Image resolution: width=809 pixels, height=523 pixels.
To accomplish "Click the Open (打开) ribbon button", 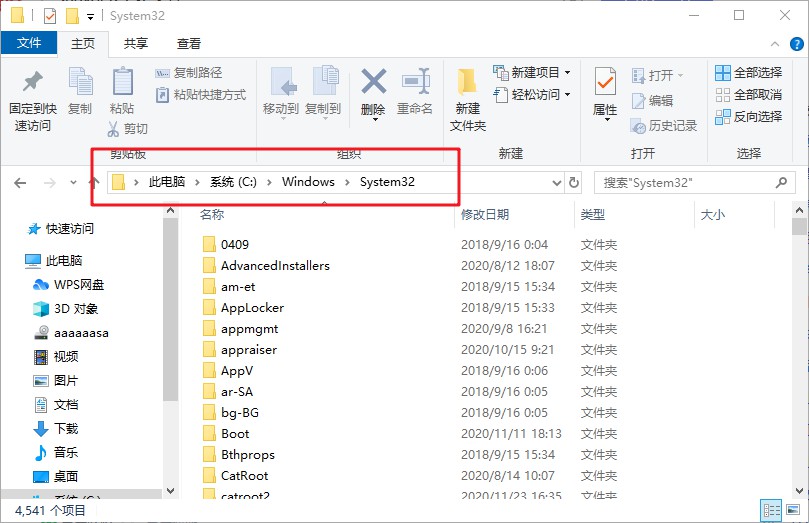I will click(658, 76).
